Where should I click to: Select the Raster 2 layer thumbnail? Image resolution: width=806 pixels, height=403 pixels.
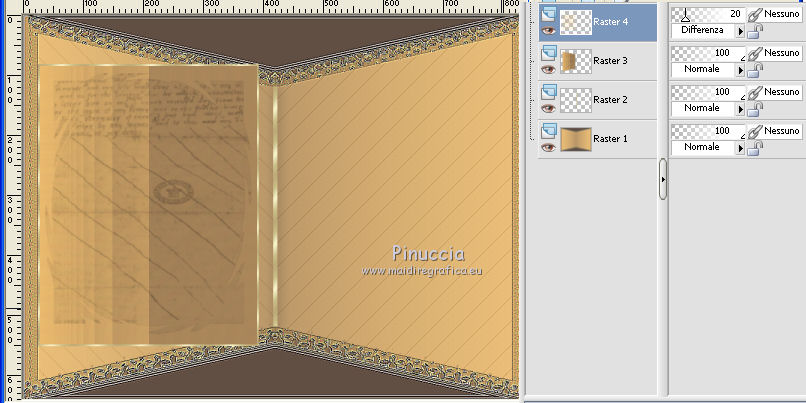click(x=576, y=100)
